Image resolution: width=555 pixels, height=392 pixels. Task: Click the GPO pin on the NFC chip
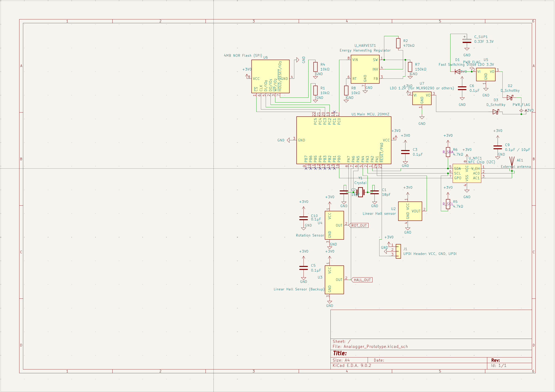pyautogui.click(x=458, y=178)
